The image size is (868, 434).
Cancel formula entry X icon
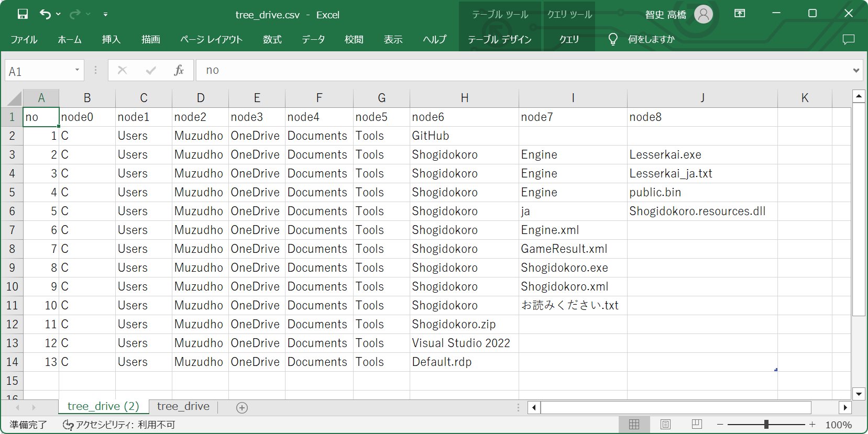point(123,70)
